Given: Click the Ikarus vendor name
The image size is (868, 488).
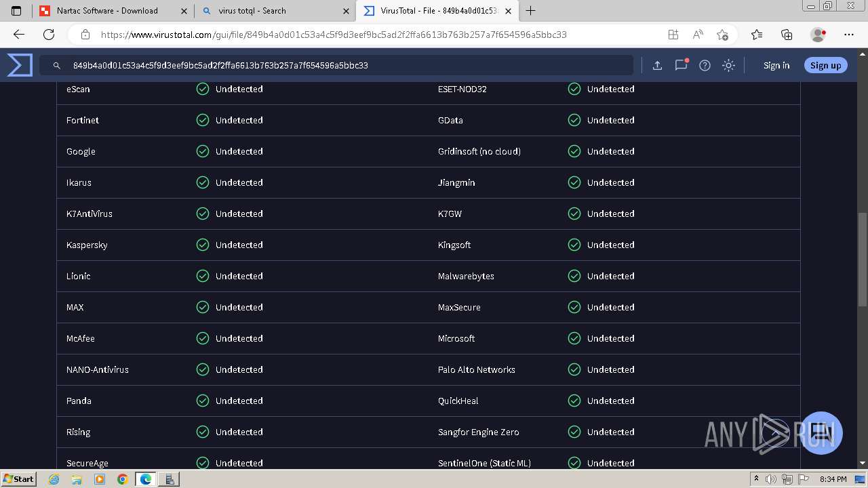Looking at the screenshot, I should [79, 182].
